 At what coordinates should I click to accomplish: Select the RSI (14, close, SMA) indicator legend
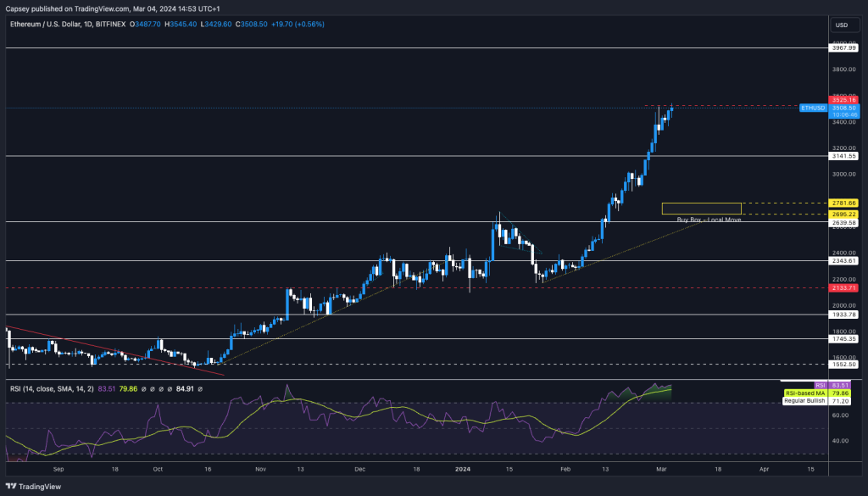tap(51, 388)
